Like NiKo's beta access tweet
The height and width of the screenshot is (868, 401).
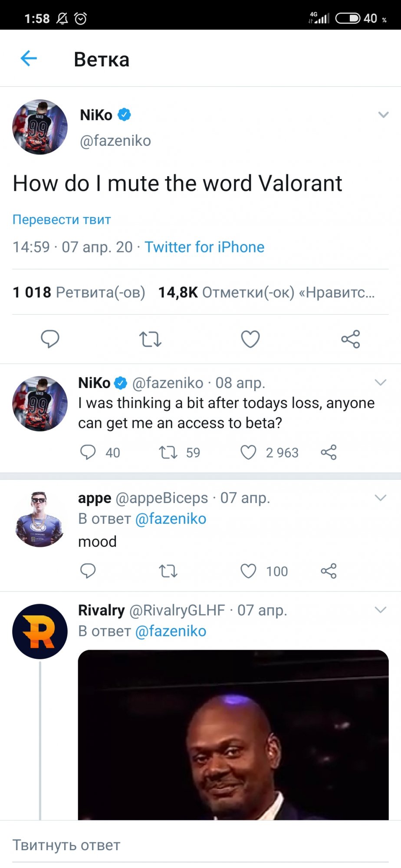(249, 453)
